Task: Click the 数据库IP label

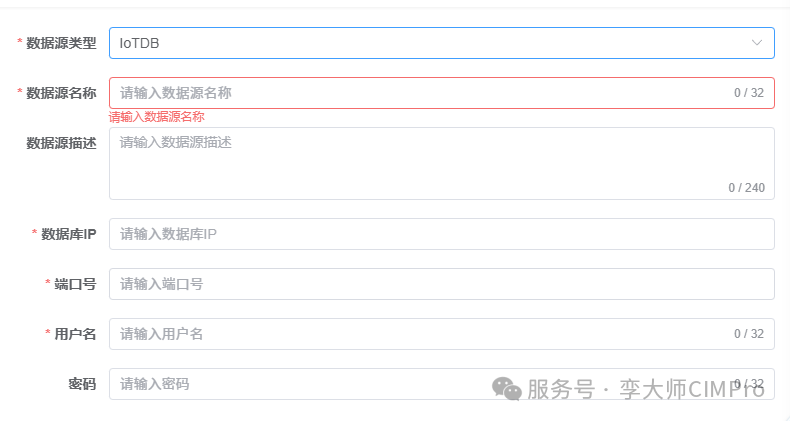Action: [x=69, y=234]
